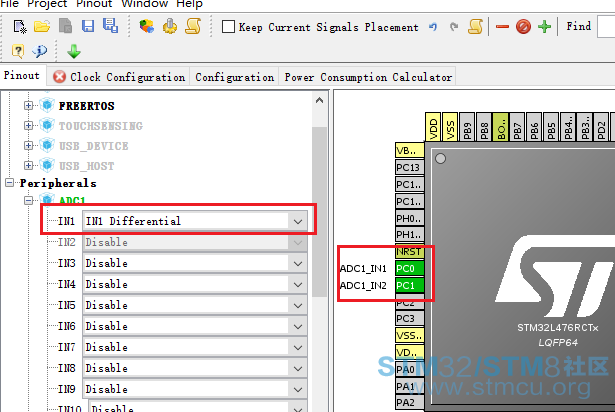Select the Pinout view tab
The width and height of the screenshot is (615, 412).
(22, 75)
